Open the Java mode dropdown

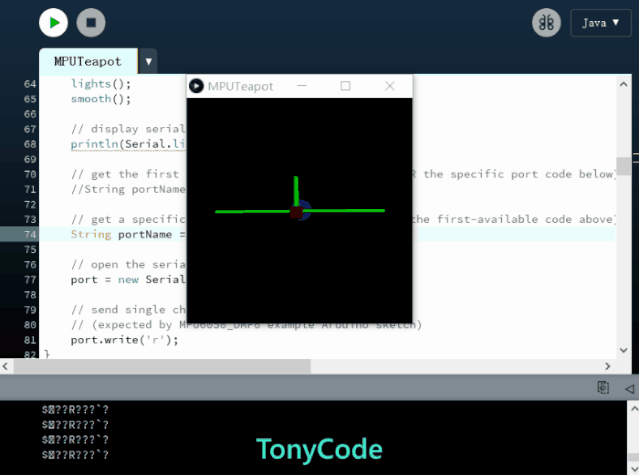600,23
